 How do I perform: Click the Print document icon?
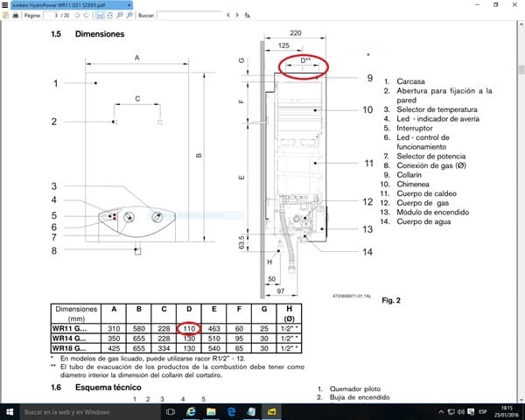point(17,16)
